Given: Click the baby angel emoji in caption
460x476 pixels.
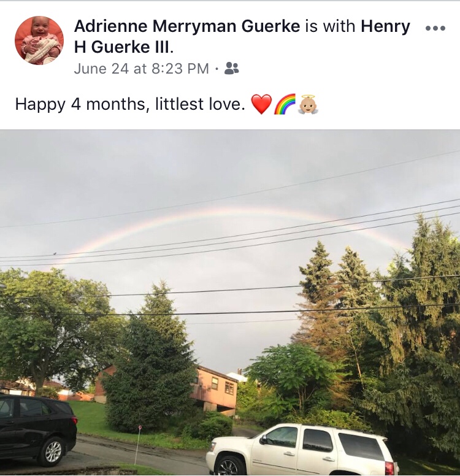Looking at the screenshot, I should click(308, 104).
